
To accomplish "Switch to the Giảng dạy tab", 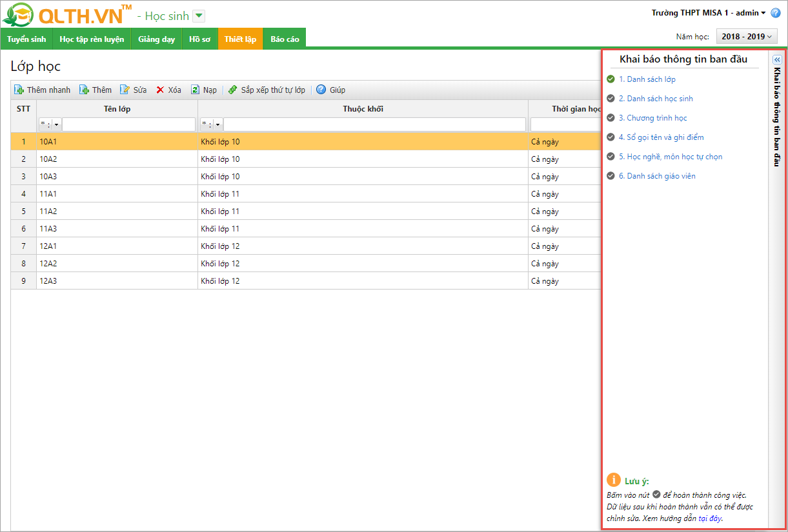I will (x=156, y=39).
